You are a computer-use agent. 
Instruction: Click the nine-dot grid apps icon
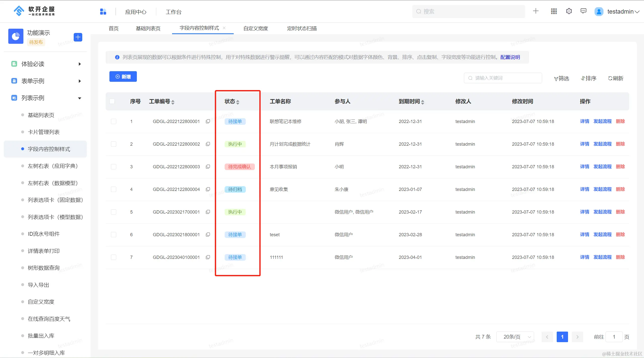click(554, 11)
